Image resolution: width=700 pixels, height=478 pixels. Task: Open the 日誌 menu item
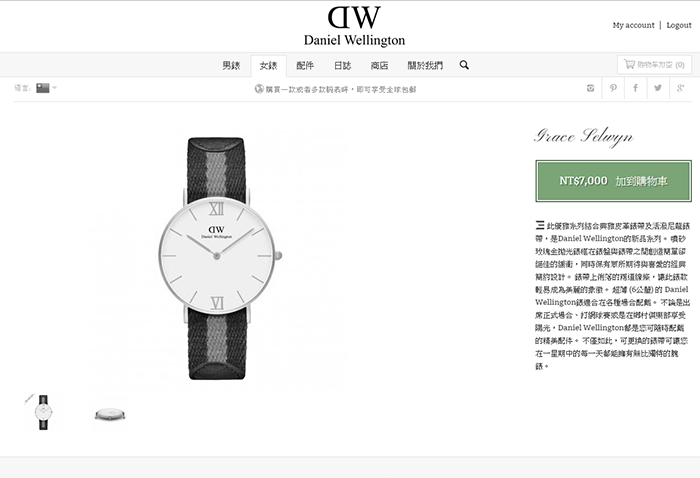click(x=342, y=66)
